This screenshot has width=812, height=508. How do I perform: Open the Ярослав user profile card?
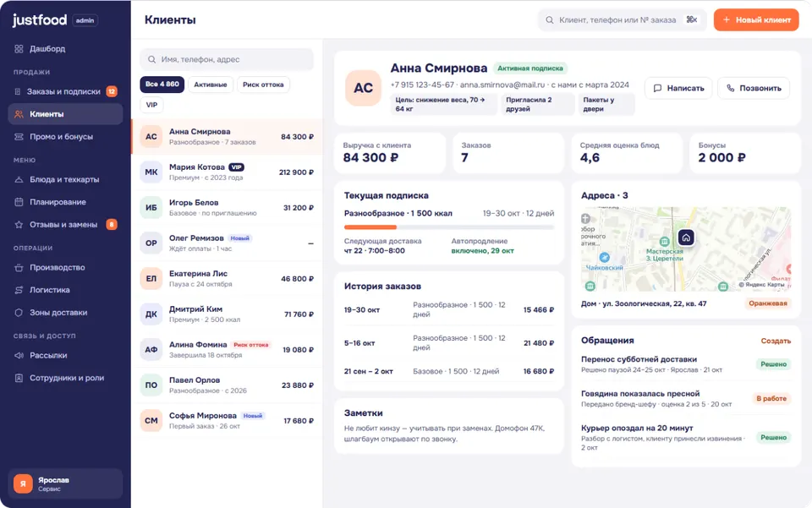click(65, 483)
